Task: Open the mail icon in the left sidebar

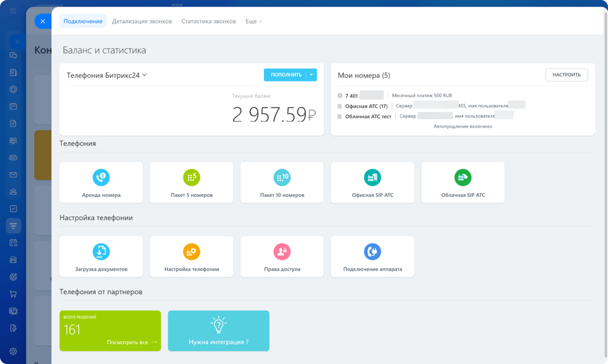Action: [x=13, y=174]
